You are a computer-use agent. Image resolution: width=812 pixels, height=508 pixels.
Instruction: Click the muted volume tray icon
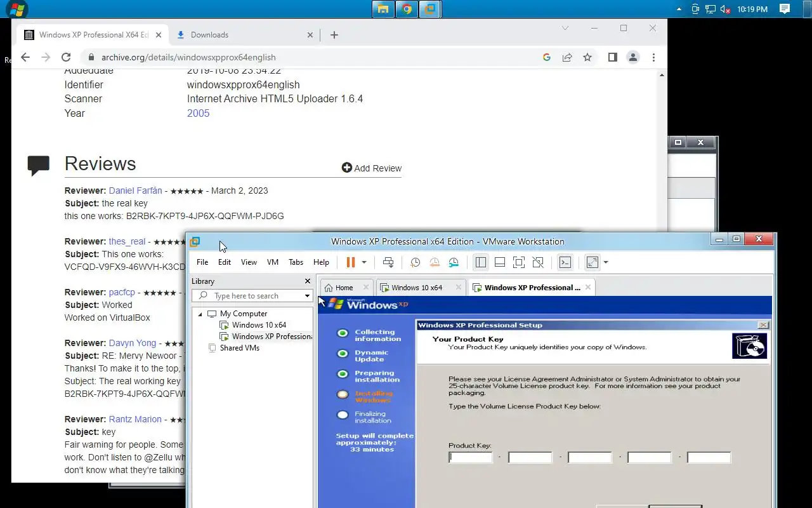pyautogui.click(x=725, y=9)
